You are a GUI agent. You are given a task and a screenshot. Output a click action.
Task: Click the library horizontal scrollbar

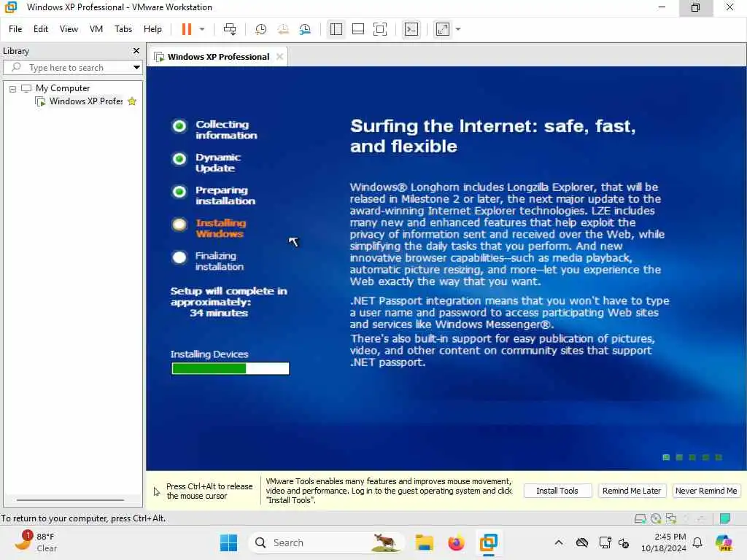[71, 500]
